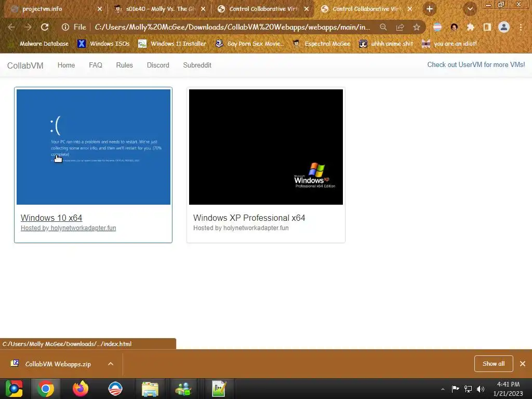Open the Malware Database bookmark
This screenshot has width=532, height=399.
pos(39,44)
